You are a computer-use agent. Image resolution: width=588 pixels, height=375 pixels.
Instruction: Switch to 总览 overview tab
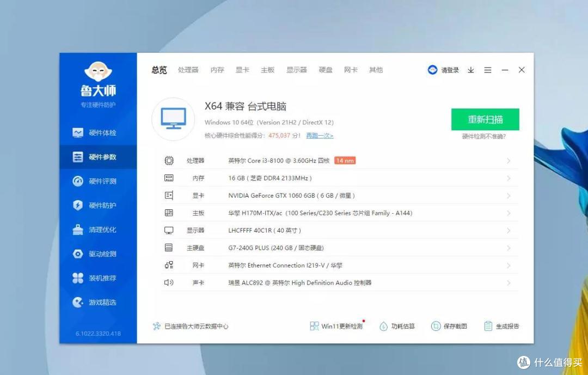click(160, 70)
